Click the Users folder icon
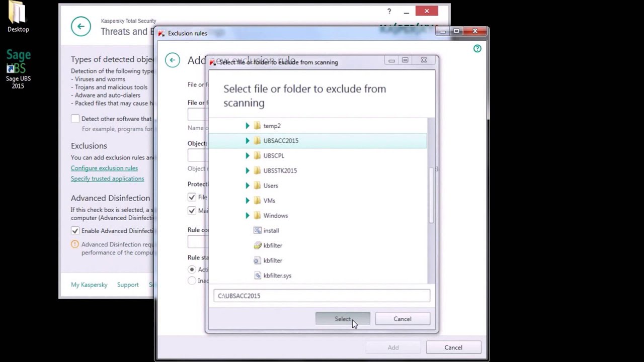Screen dimensions: 644x362 point(257,186)
